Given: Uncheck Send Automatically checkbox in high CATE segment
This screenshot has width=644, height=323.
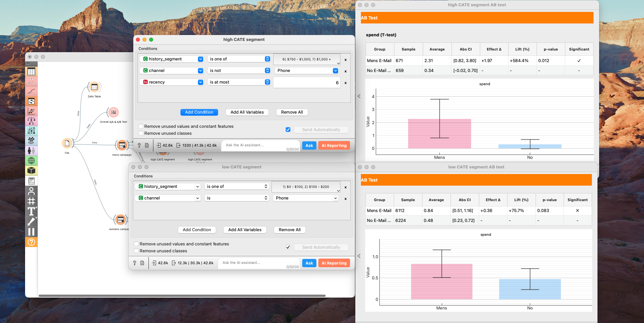Looking at the screenshot, I should coord(288,129).
